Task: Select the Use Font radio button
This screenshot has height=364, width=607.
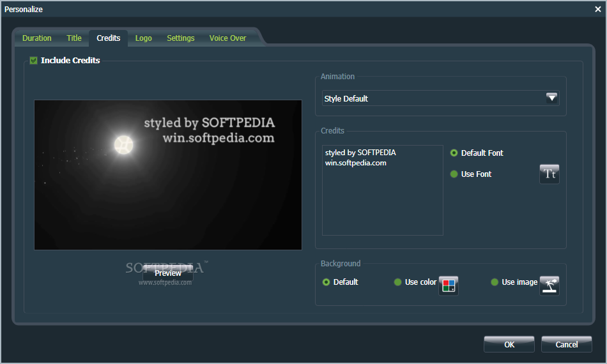Action: pyautogui.click(x=454, y=174)
